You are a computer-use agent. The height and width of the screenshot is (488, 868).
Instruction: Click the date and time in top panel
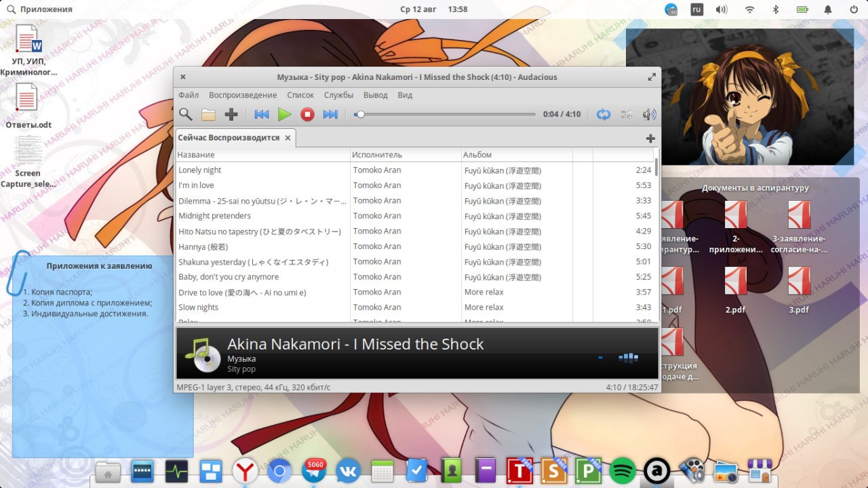(x=434, y=10)
